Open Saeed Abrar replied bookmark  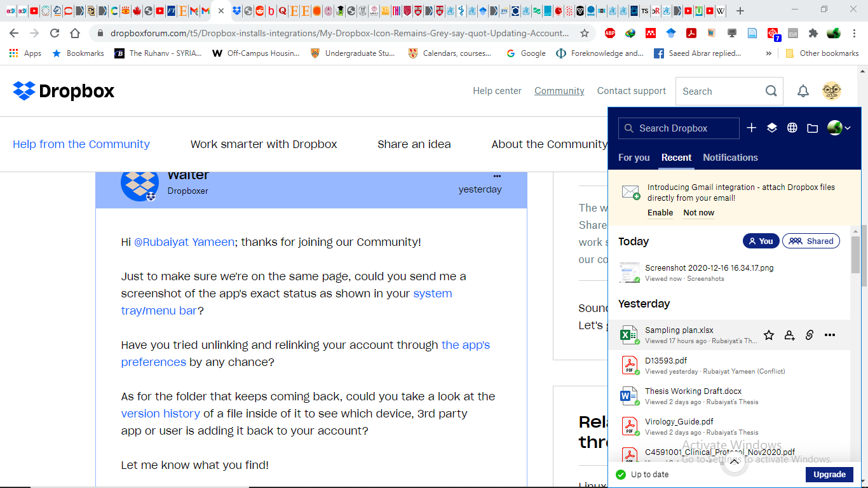click(x=698, y=53)
